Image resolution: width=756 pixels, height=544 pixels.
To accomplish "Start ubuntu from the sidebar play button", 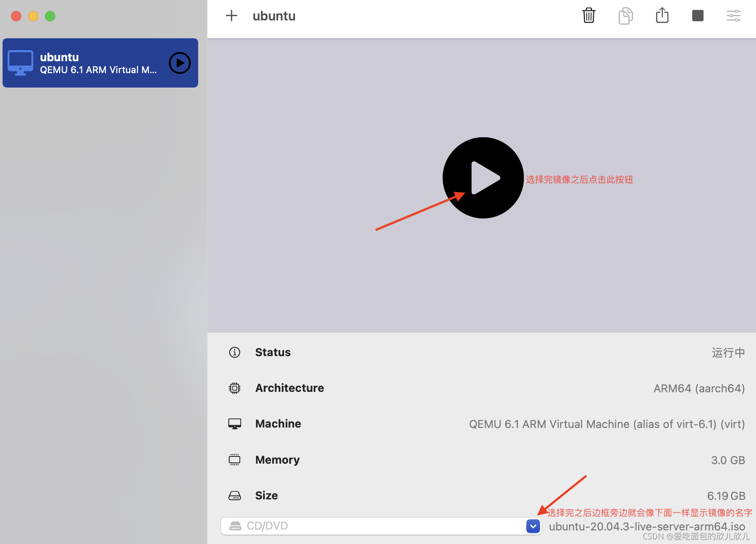I will coord(180,63).
